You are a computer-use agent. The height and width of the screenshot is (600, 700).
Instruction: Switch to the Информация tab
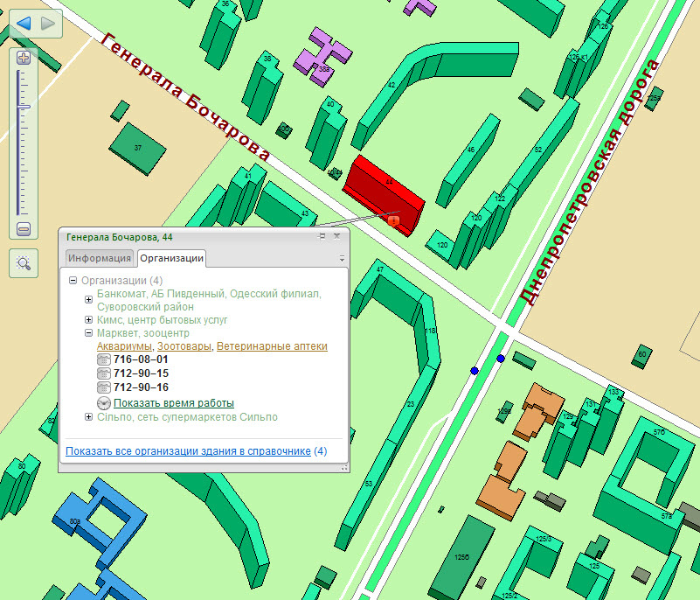(x=100, y=257)
